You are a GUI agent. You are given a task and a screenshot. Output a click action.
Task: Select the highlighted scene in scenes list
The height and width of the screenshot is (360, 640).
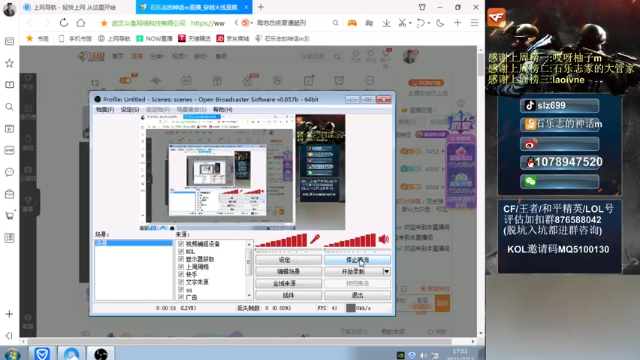[133, 243]
